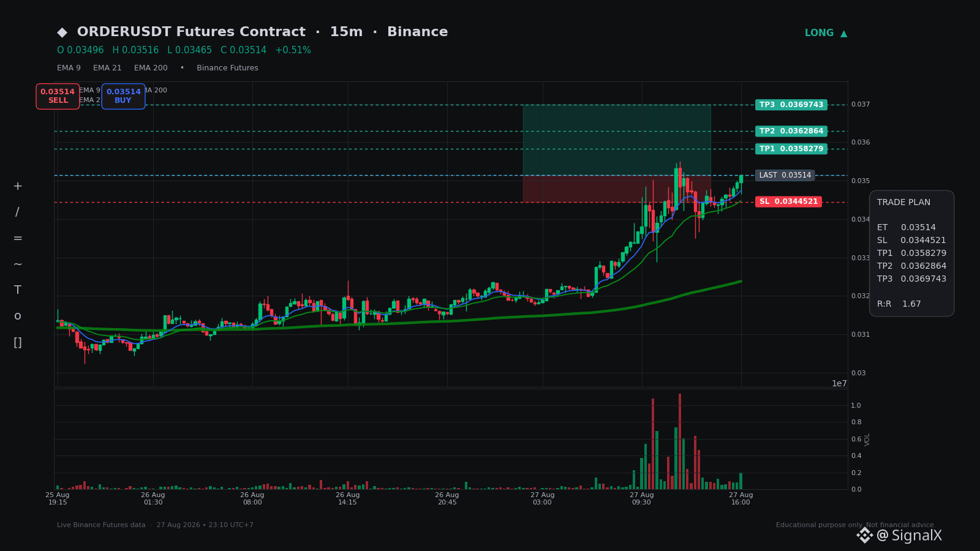Click the red SL 0.0344521 chart price tag
This screenshot has width=980, height=551.
point(788,201)
